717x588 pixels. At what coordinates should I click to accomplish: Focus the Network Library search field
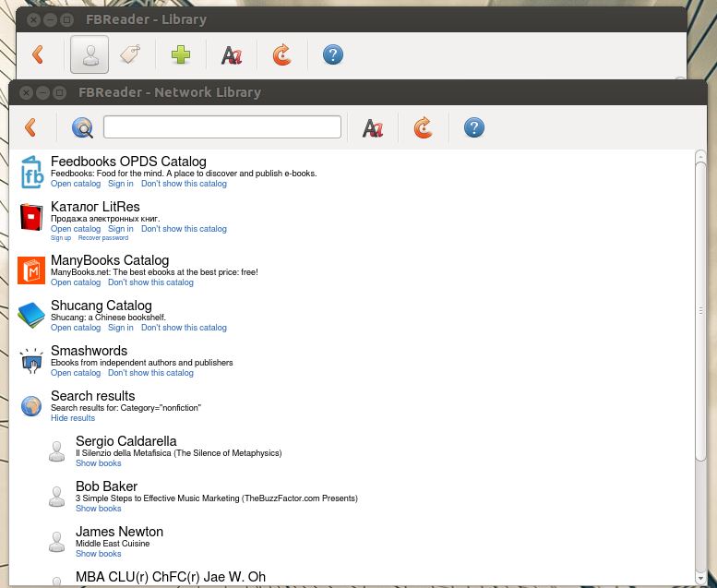[222, 126]
